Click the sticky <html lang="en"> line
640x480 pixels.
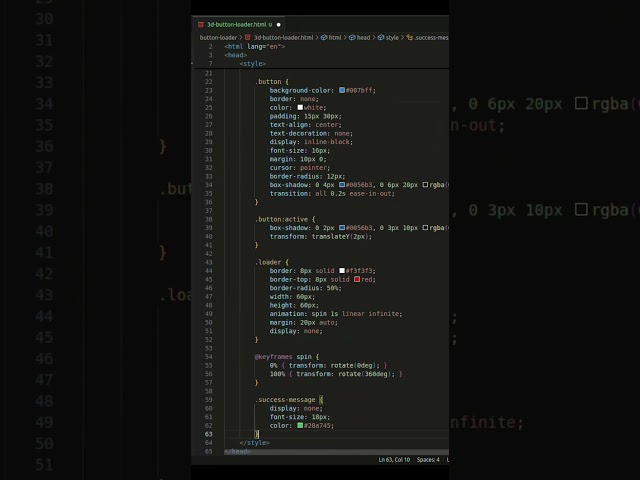[254, 47]
